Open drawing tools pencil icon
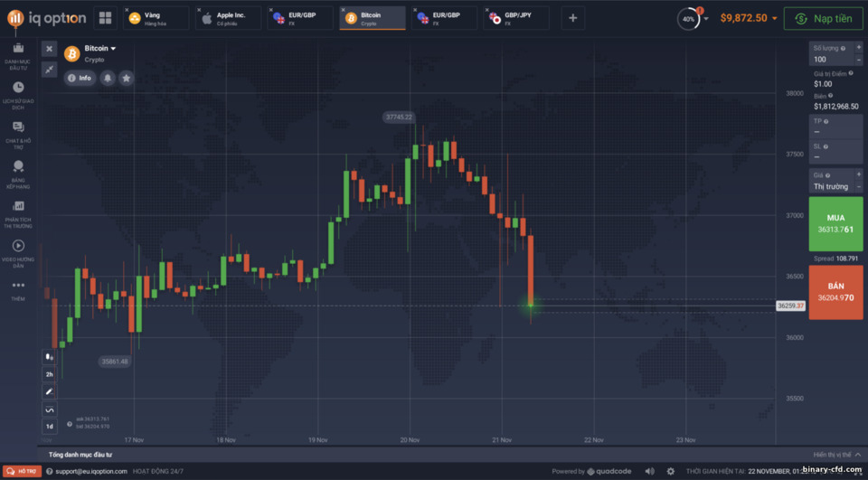The width and height of the screenshot is (868, 480). click(49, 391)
